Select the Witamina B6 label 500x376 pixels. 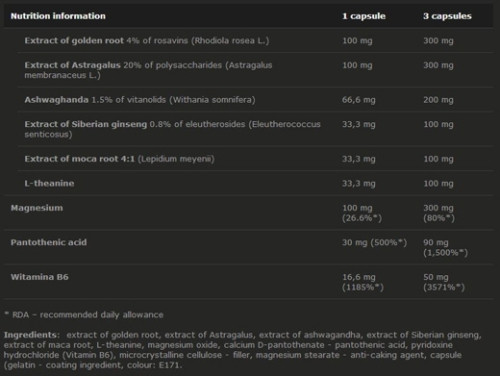tap(39, 277)
